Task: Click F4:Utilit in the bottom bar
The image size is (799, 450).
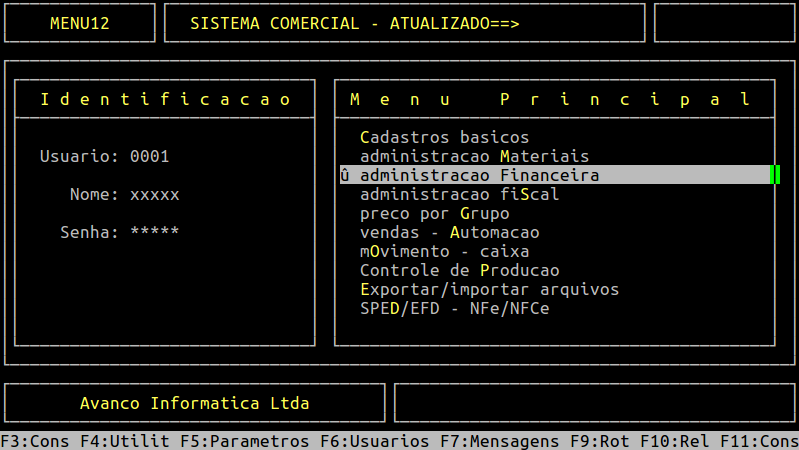Action: point(110,441)
